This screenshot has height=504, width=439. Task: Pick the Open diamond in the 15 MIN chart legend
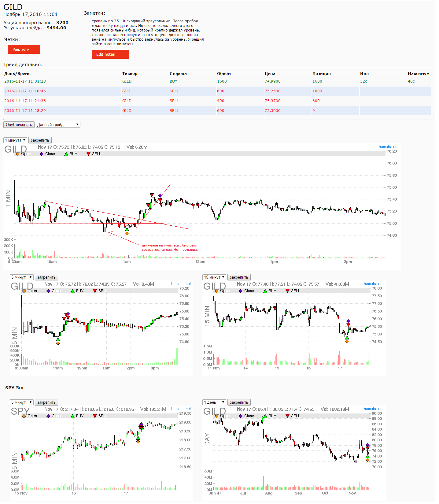point(217,291)
